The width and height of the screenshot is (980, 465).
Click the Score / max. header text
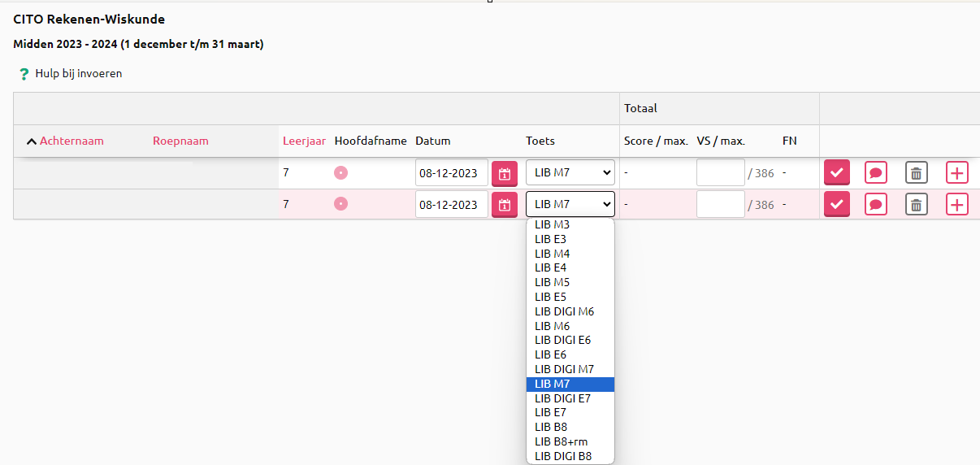[x=656, y=141]
